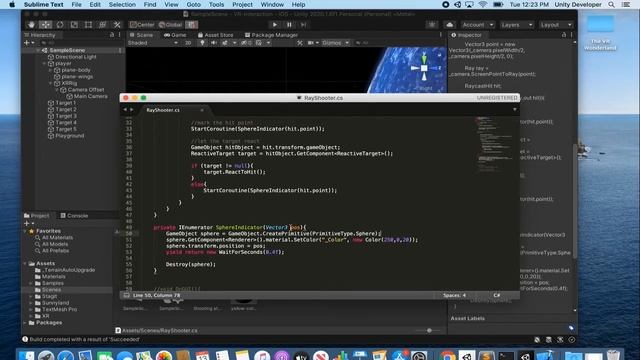The image size is (640, 360).
Task: Click Spaces: 4 indentation in status bar
Action: coord(454,295)
